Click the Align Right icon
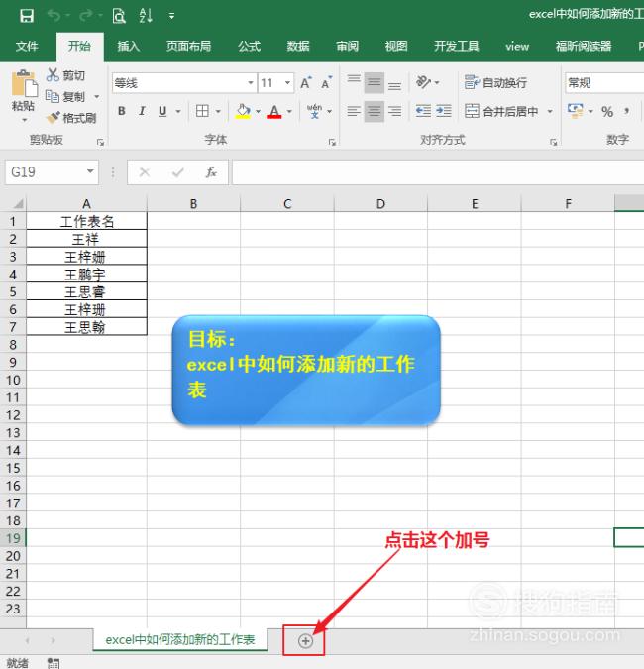644x669 pixels. [x=395, y=111]
